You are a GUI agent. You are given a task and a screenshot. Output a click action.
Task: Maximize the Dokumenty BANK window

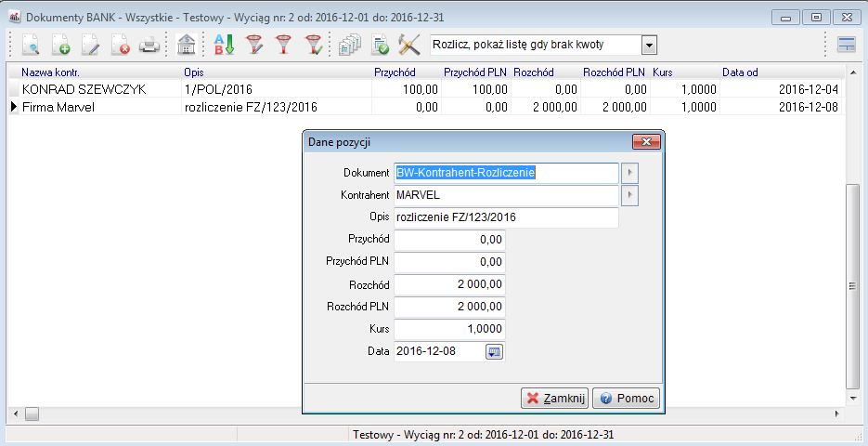pyautogui.click(x=816, y=17)
